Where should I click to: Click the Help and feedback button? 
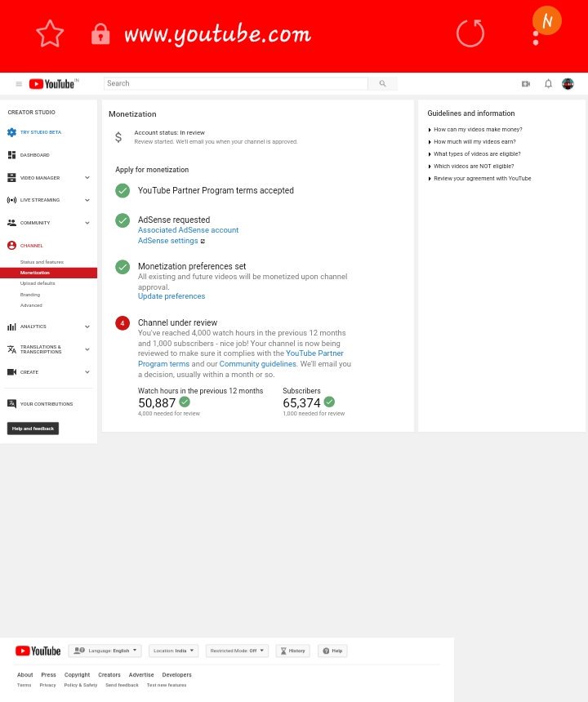point(33,429)
